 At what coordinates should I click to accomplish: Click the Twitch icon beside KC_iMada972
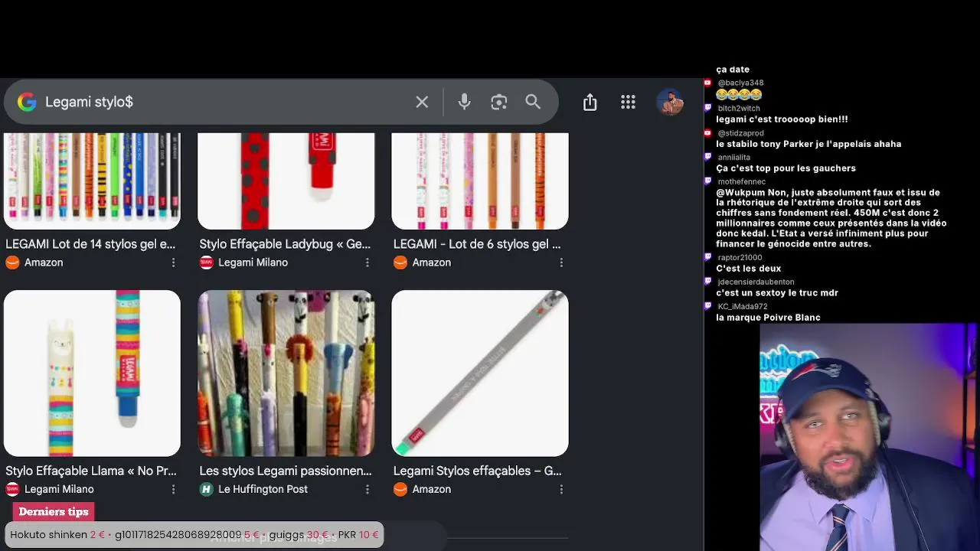coord(708,306)
